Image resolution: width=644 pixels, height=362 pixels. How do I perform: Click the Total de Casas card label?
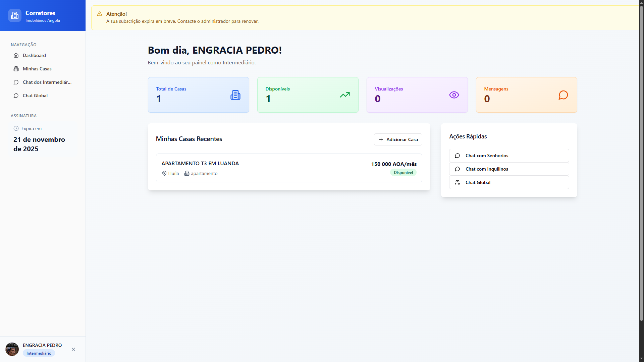pos(171,89)
